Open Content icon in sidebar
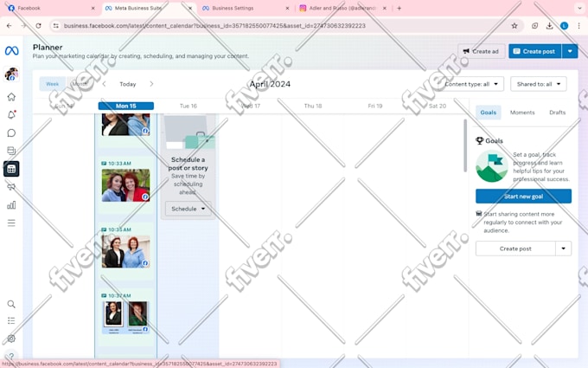The width and height of the screenshot is (588, 368). 11,151
